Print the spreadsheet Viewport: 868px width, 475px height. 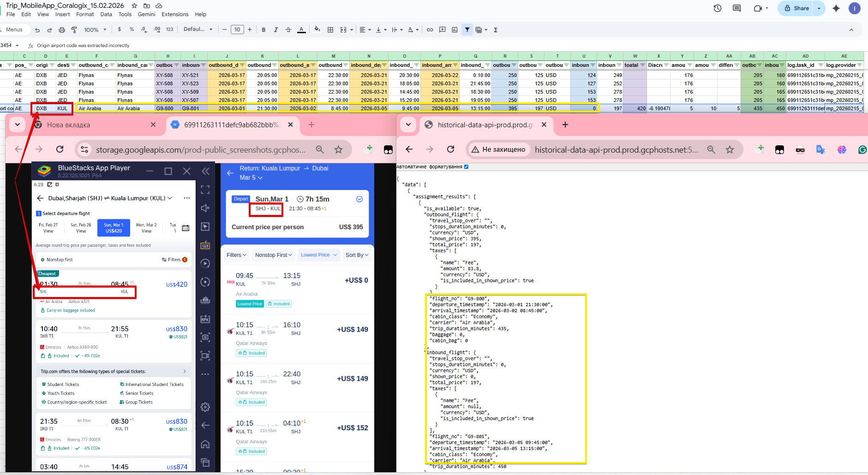click(62, 30)
